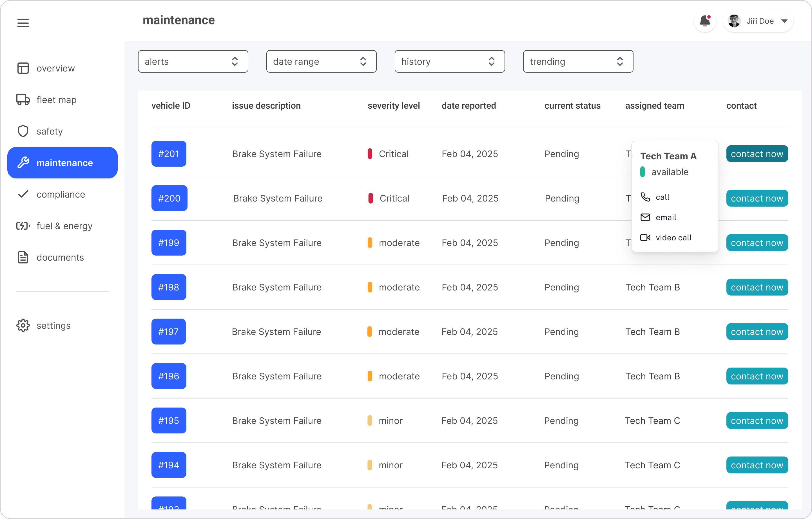Click the notification bell icon
This screenshot has width=812, height=519.
coord(704,21)
